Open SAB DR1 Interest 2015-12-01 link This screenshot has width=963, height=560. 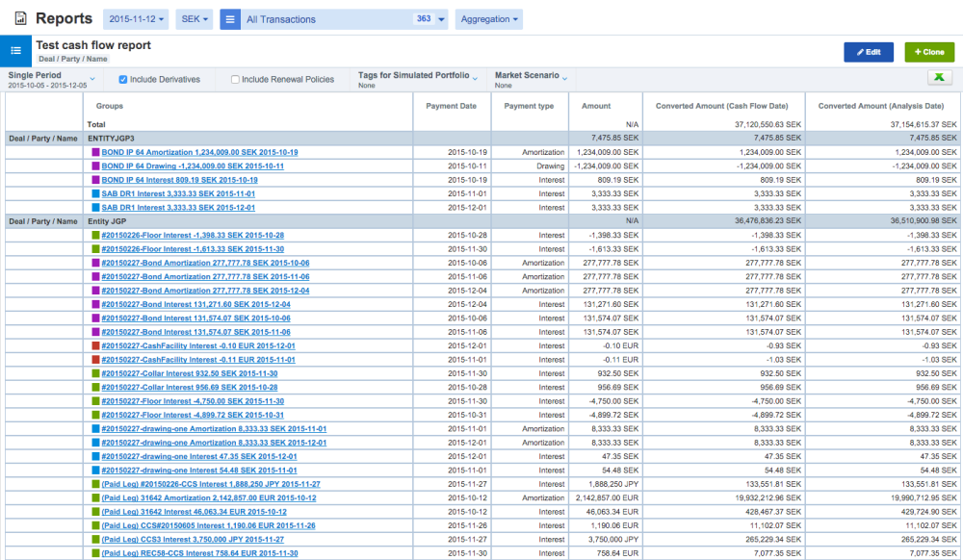pyautogui.click(x=178, y=208)
